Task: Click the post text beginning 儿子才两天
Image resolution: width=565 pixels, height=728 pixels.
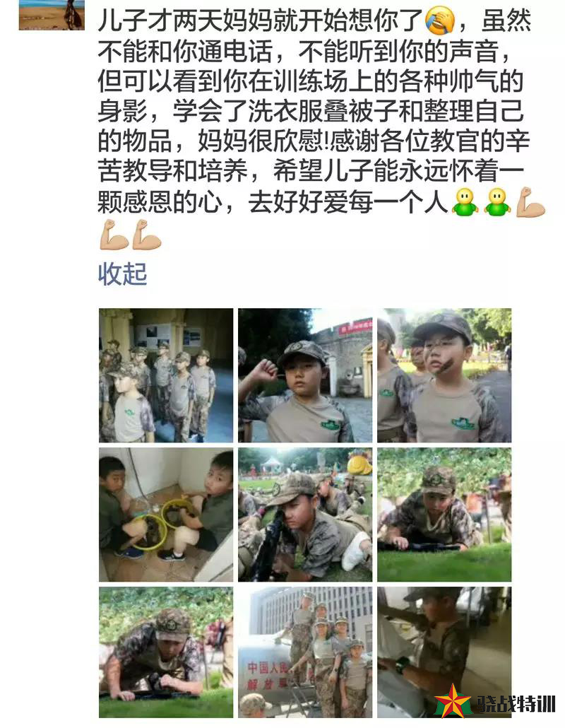Action: (x=313, y=111)
